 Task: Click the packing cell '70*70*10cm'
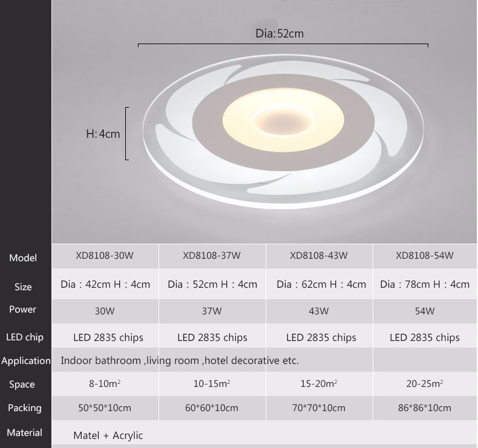click(318, 408)
